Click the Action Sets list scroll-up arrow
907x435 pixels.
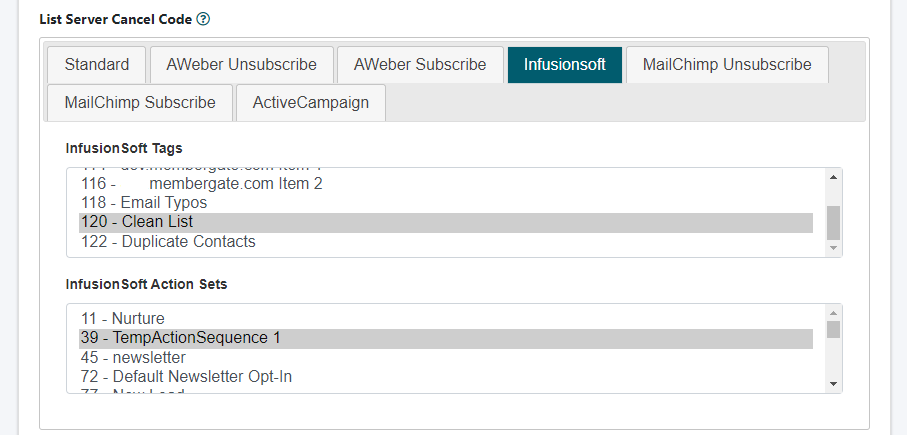[x=834, y=313]
